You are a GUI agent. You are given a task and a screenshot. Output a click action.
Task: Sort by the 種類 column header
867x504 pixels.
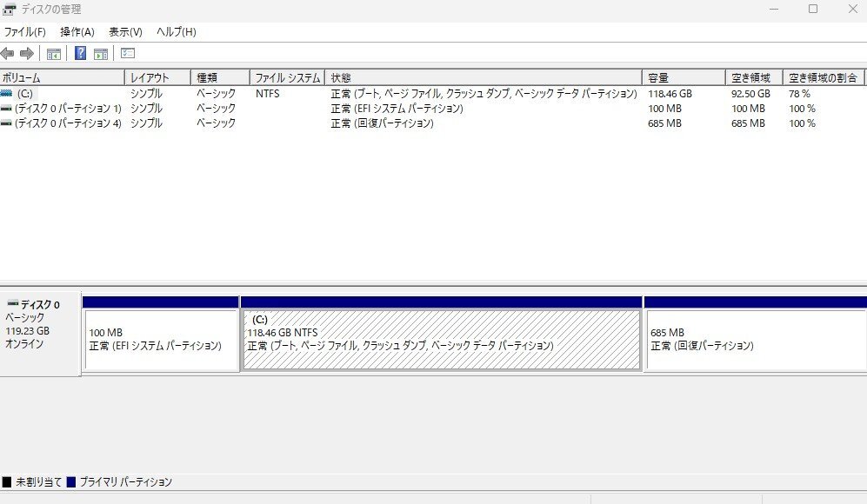(220, 78)
